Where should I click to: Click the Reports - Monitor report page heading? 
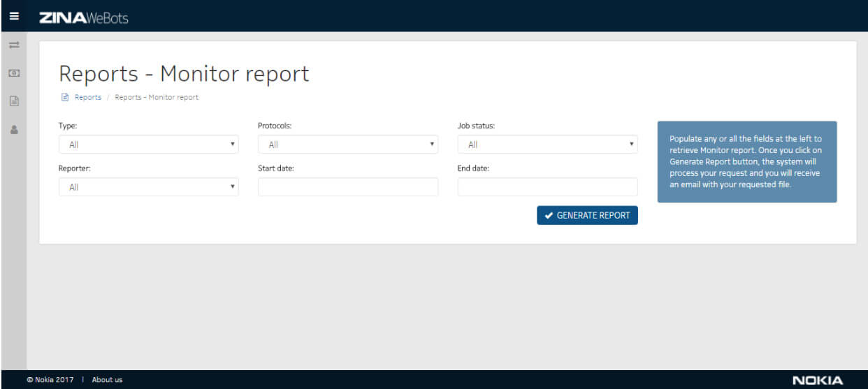coord(184,74)
